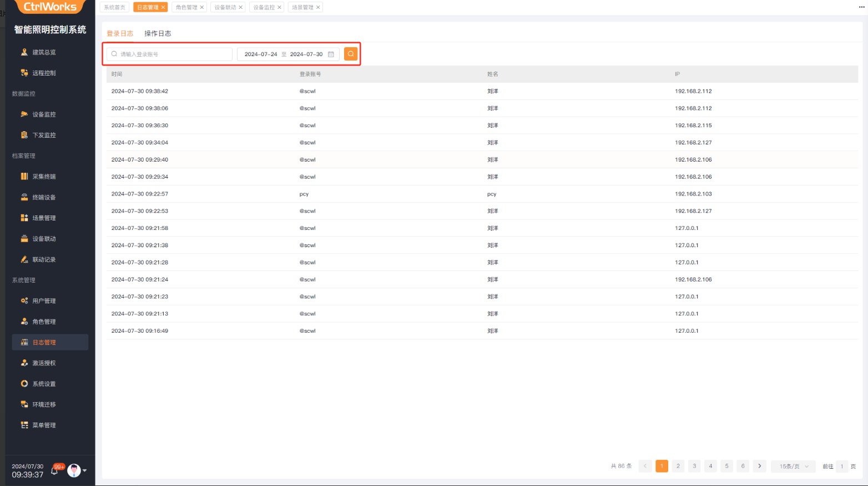
Task: Select 采集终端 in the sidebar
Action: pos(44,177)
